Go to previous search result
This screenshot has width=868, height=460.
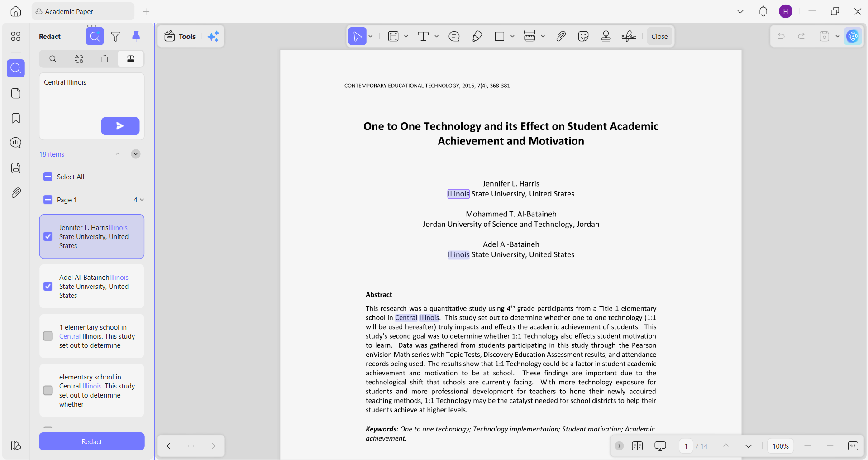(118, 154)
